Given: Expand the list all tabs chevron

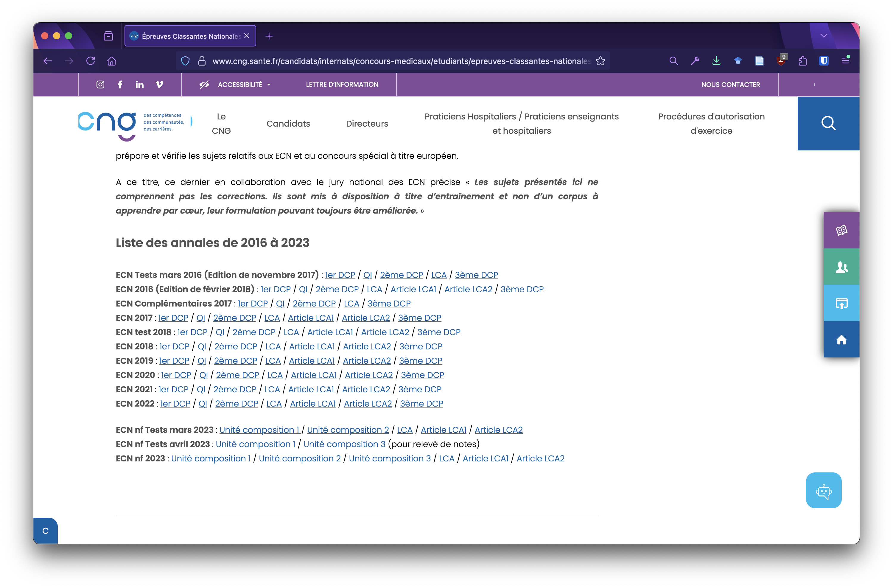Looking at the screenshot, I should [824, 36].
